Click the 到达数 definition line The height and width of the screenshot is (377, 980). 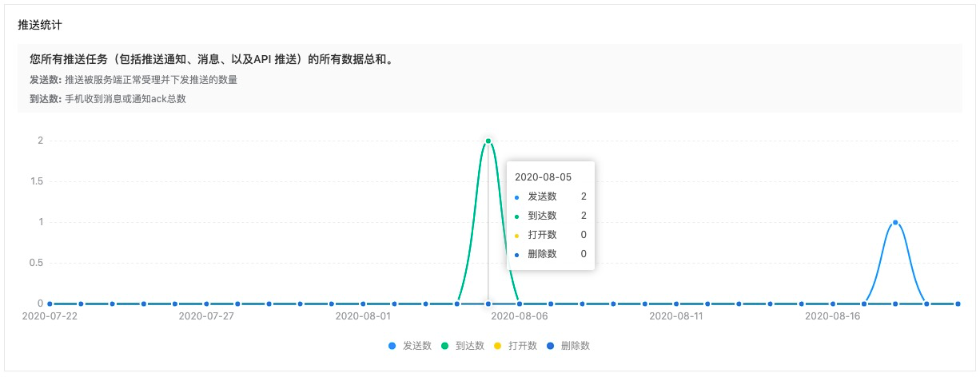(107, 99)
